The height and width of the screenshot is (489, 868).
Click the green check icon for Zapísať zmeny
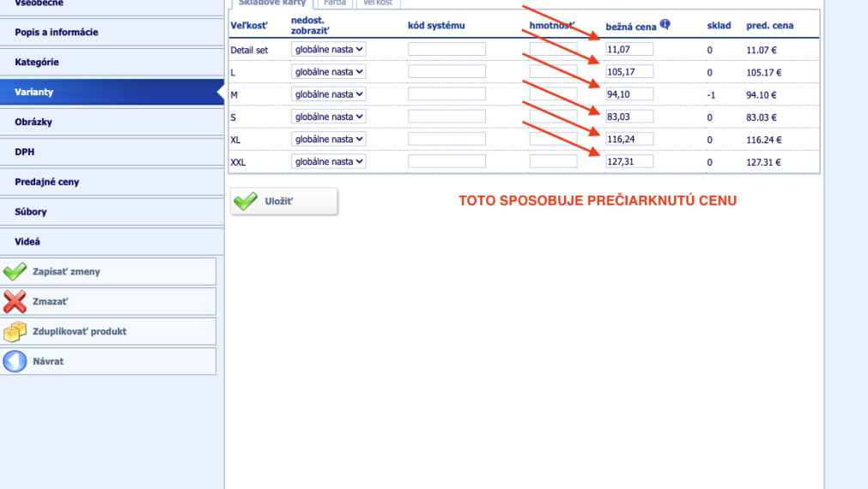(x=15, y=272)
